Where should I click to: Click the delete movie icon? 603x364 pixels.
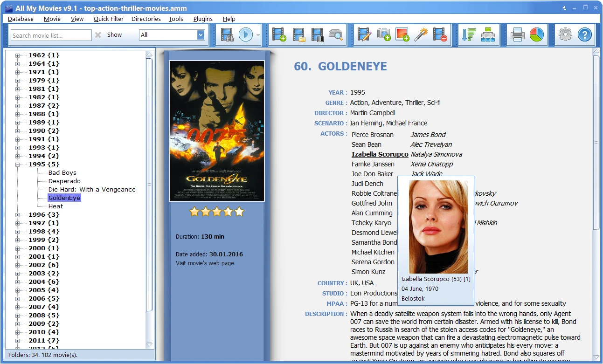pyautogui.click(x=440, y=35)
